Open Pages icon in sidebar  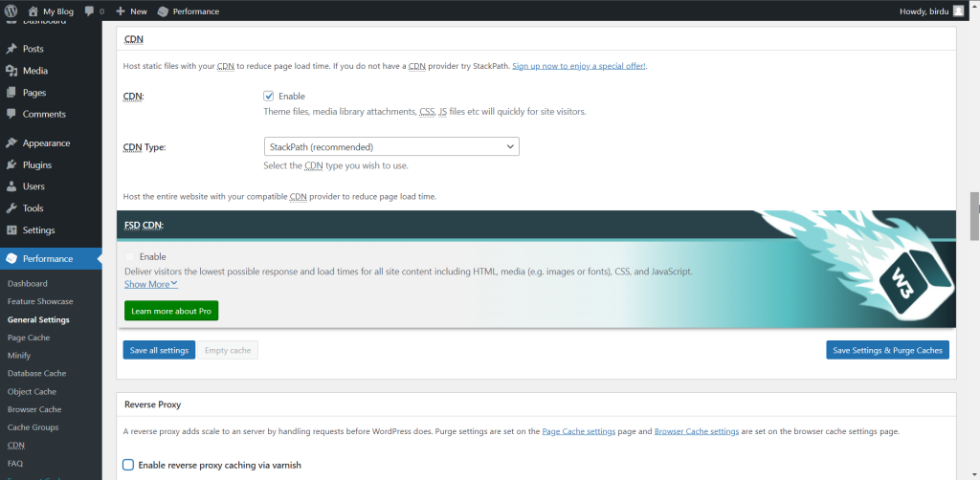point(11,93)
